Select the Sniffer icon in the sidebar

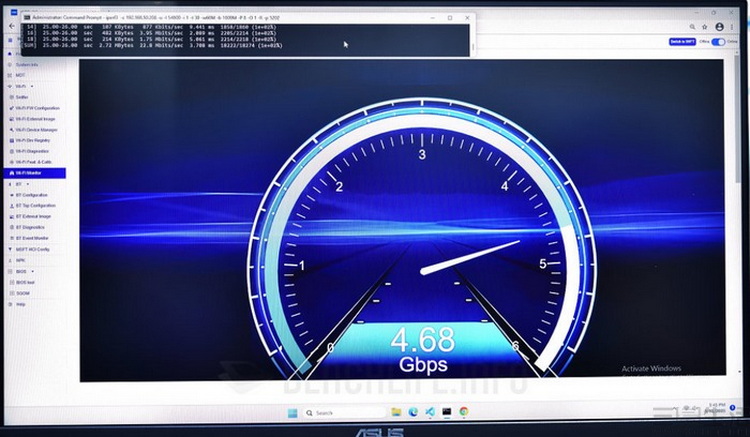coord(11,97)
